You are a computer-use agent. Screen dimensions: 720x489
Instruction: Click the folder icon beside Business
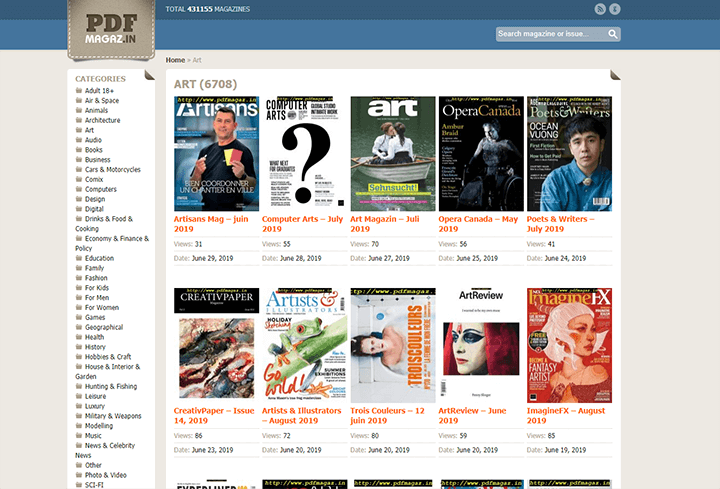[x=79, y=159]
